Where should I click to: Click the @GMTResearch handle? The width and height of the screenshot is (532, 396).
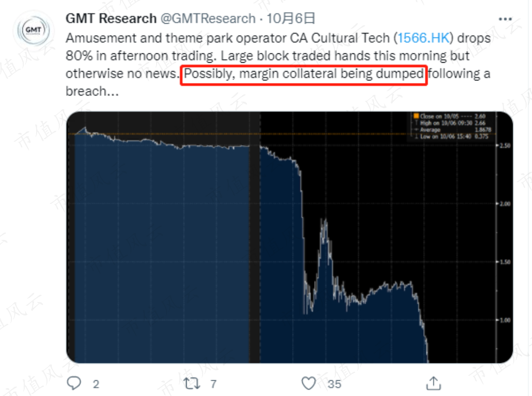click(208, 18)
